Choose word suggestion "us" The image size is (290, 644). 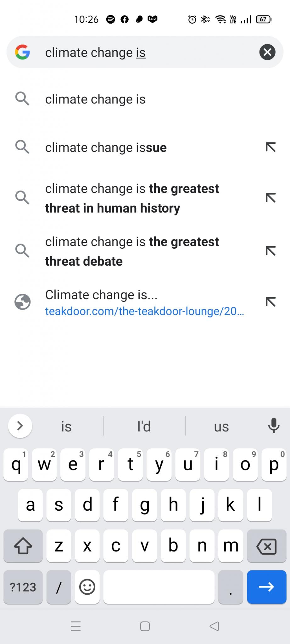pos(221,426)
